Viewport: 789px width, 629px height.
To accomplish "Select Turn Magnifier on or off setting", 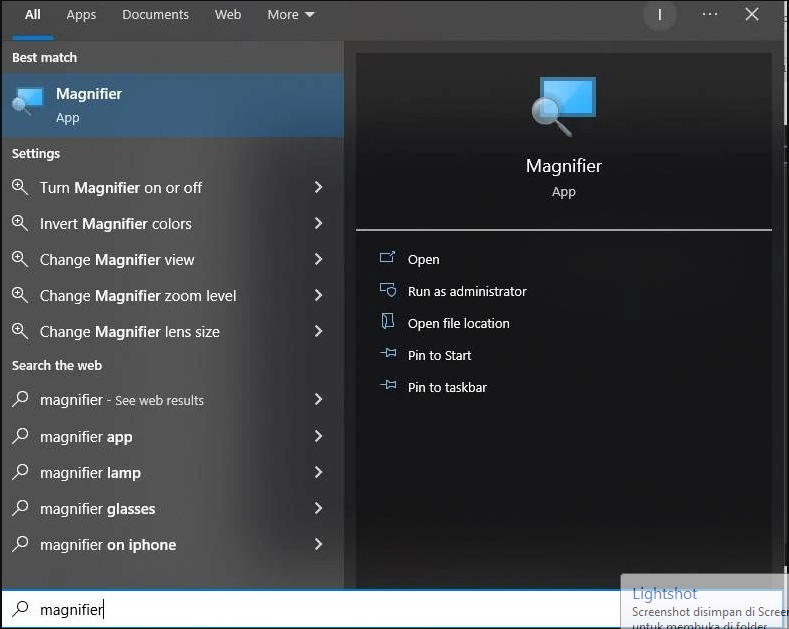I will tap(173, 187).
